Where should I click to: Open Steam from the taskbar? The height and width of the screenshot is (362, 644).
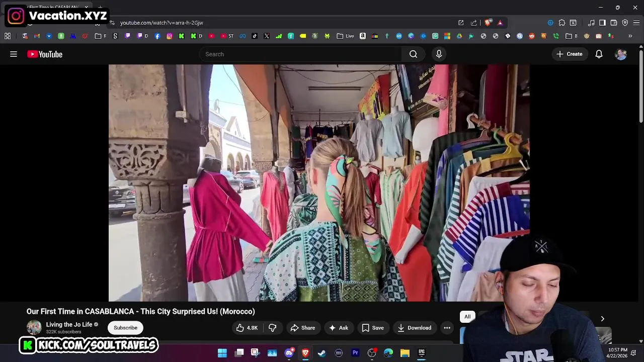pyautogui.click(x=322, y=353)
